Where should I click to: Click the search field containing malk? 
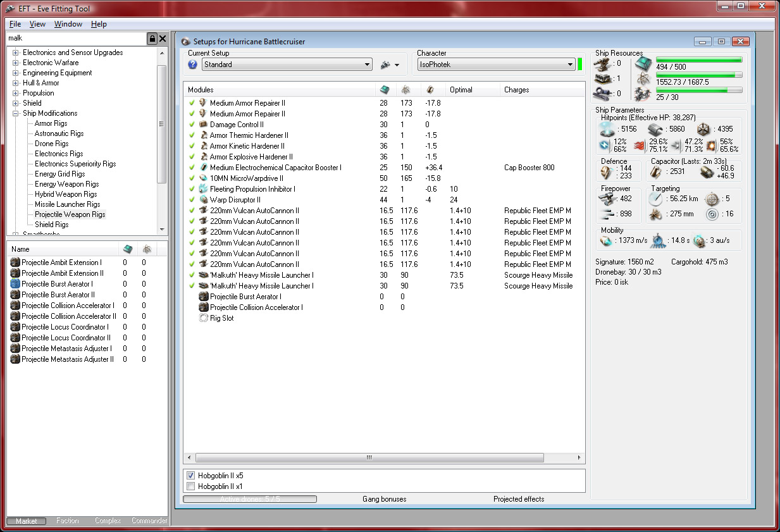tap(76, 39)
